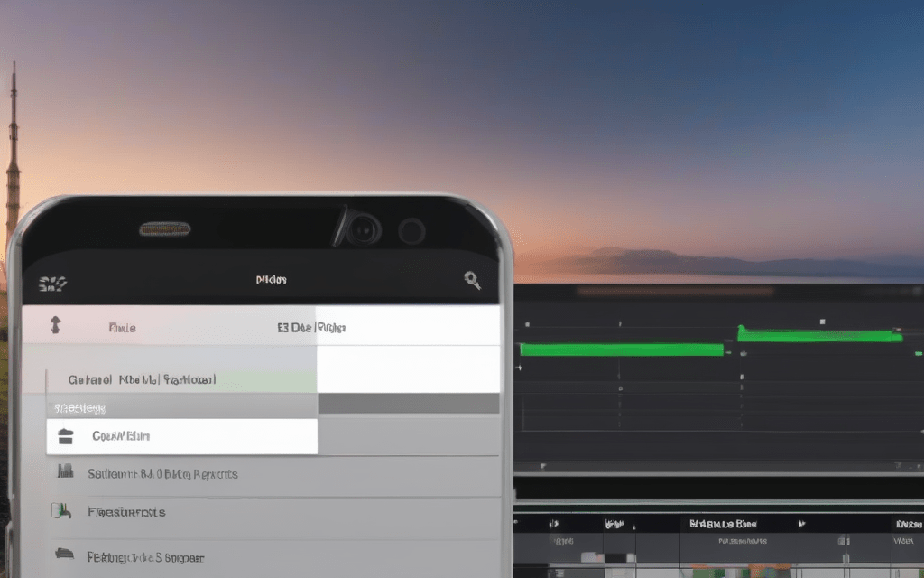Image resolution: width=924 pixels, height=578 pixels.
Task: Tap the search magnifier icon in phone header
Action: click(472, 280)
